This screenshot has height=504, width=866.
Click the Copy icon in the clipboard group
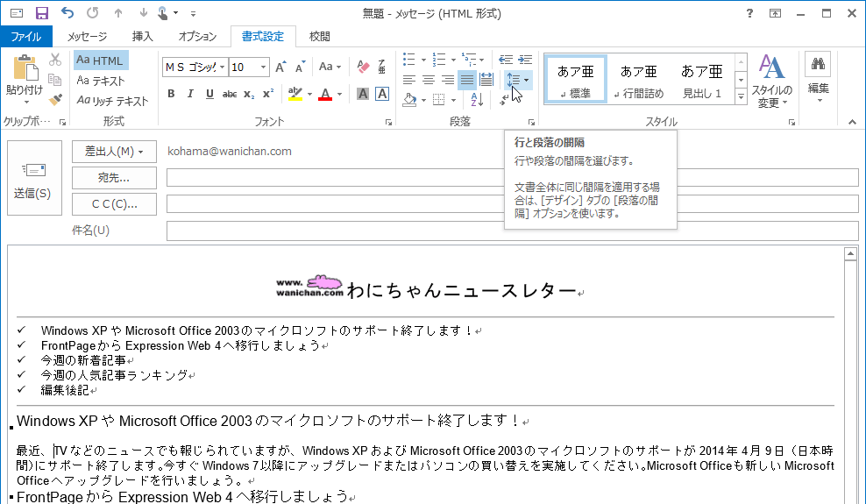[54, 80]
